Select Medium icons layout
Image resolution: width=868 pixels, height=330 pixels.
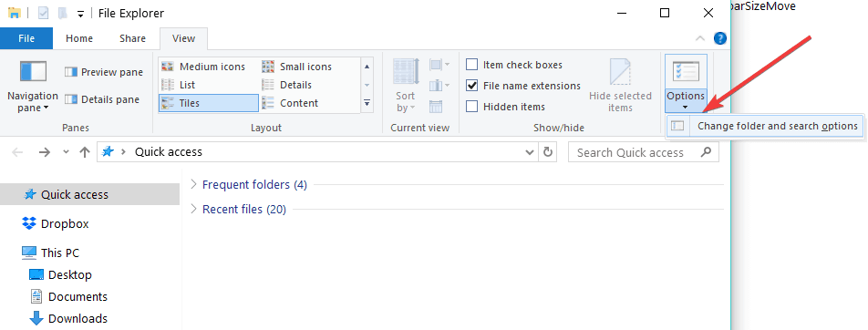[x=203, y=67]
